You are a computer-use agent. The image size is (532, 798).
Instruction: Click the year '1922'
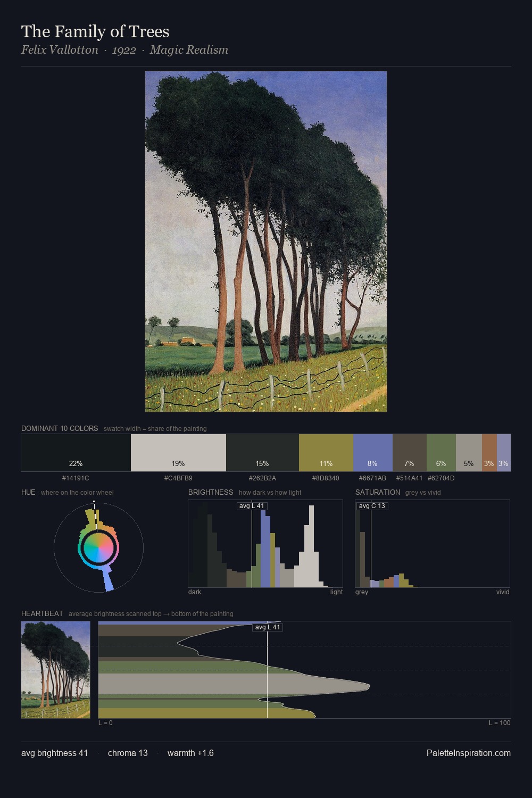click(124, 50)
